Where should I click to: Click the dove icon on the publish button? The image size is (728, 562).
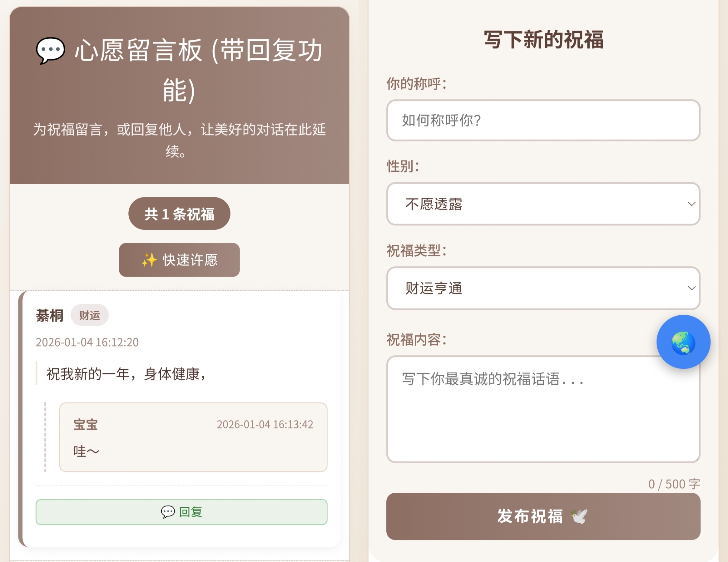coord(579,517)
